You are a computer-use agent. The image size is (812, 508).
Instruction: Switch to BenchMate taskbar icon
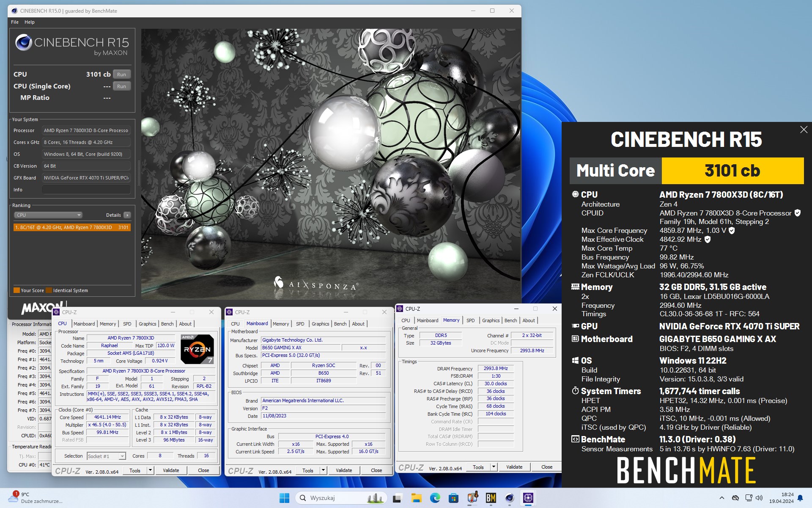[491, 498]
